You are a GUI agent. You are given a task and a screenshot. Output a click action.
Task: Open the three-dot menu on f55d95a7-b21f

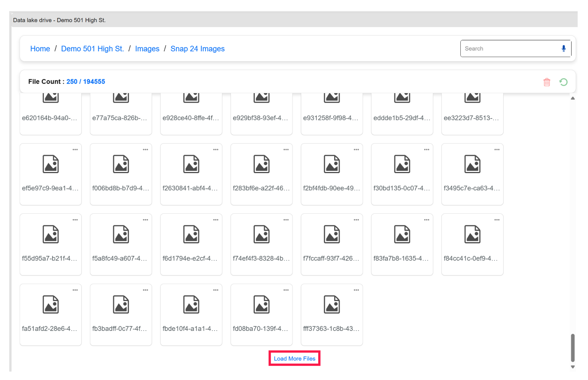75,219
